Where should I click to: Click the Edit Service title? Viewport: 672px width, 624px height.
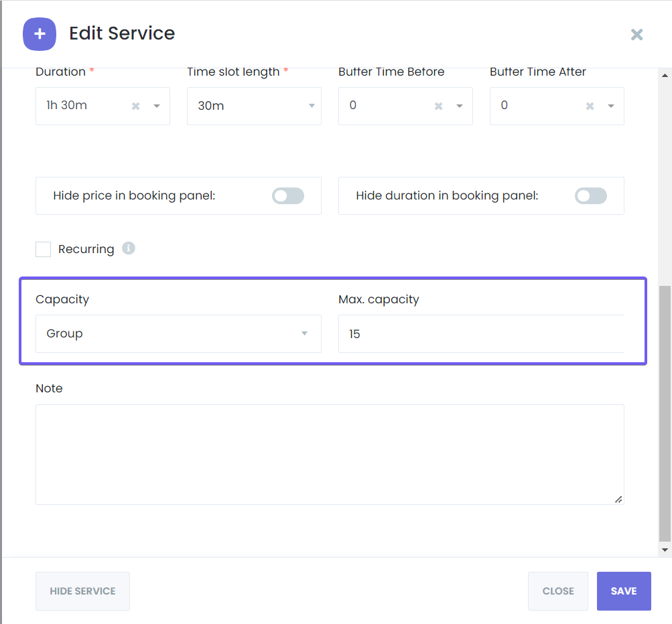point(122,33)
